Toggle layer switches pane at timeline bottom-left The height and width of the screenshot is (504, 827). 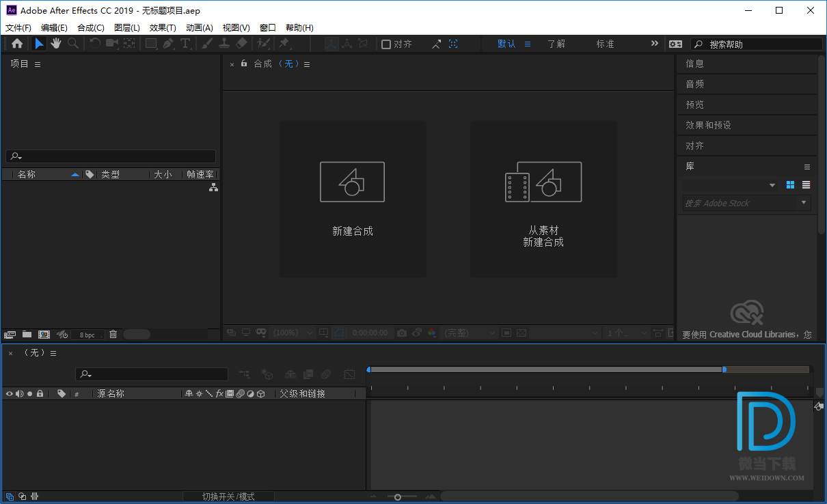point(10,496)
